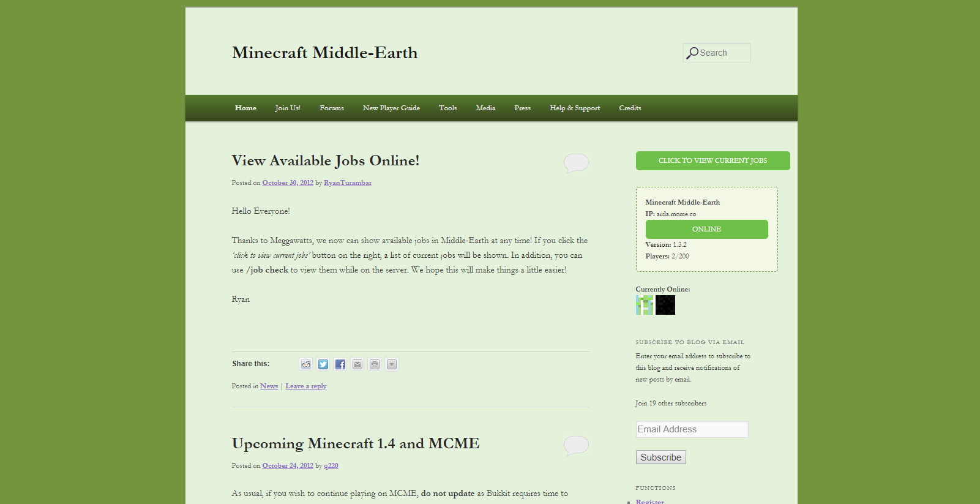
Task: Open the News category link
Action: (269, 386)
